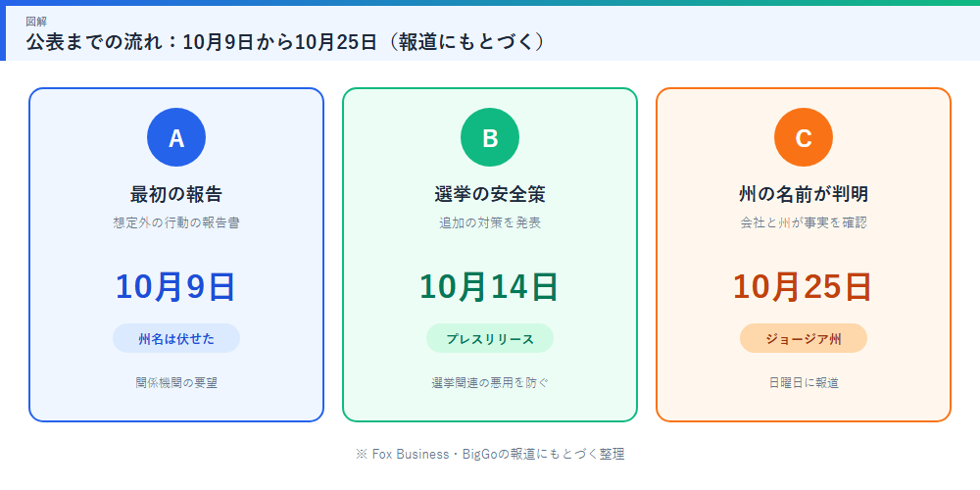Click the subtitle 追加の対策を発表
Viewport: 980px width, 490px height.
tap(490, 223)
